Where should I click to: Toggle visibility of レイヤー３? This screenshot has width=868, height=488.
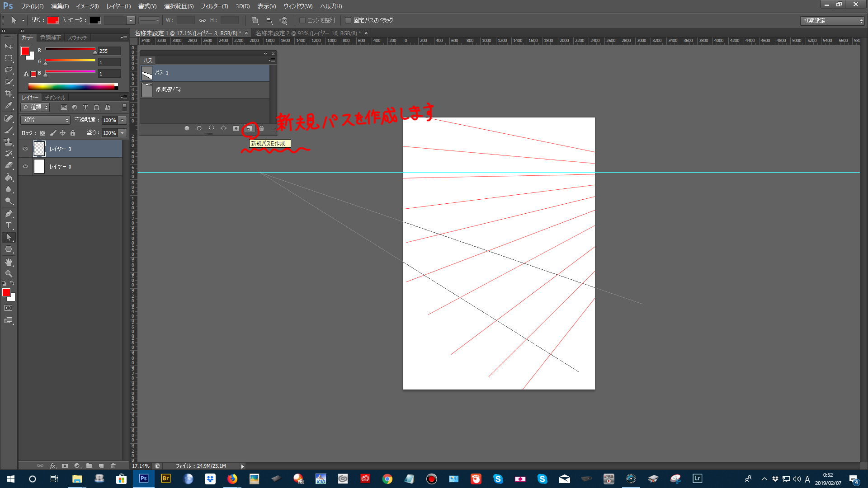pos(25,149)
